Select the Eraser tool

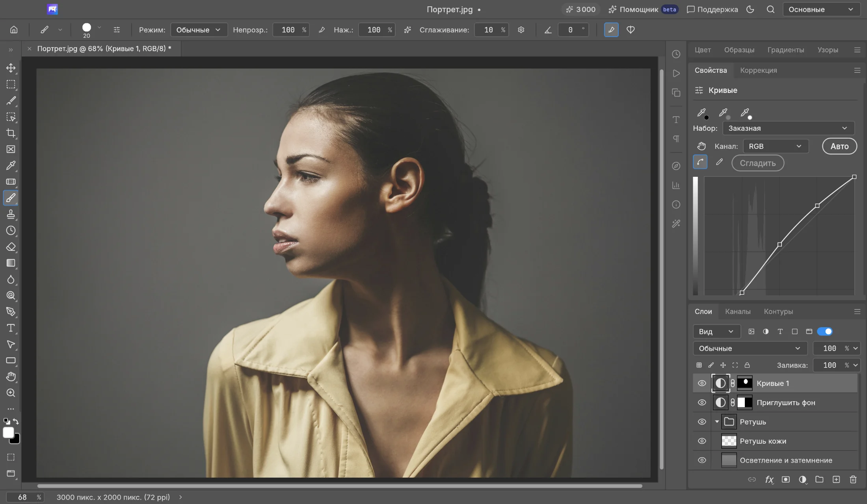tap(11, 247)
